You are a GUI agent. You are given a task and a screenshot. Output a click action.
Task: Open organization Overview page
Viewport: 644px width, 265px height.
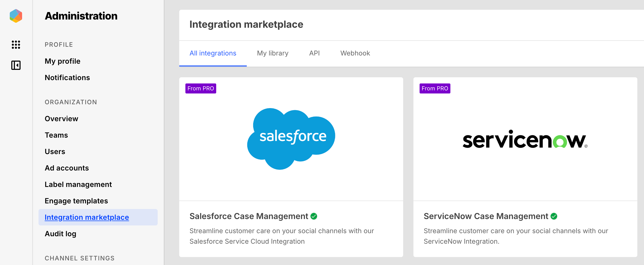point(61,119)
